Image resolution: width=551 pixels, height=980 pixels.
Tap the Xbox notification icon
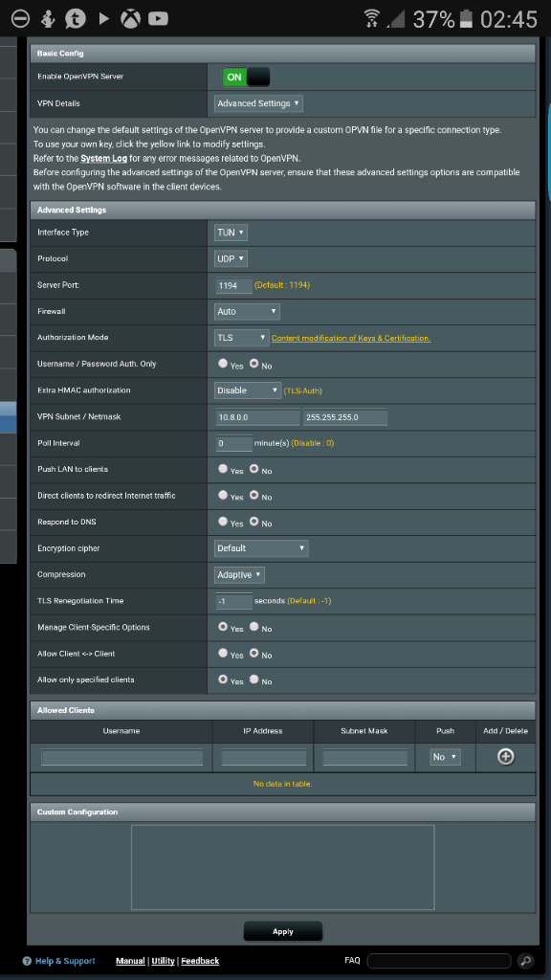[x=130, y=19]
